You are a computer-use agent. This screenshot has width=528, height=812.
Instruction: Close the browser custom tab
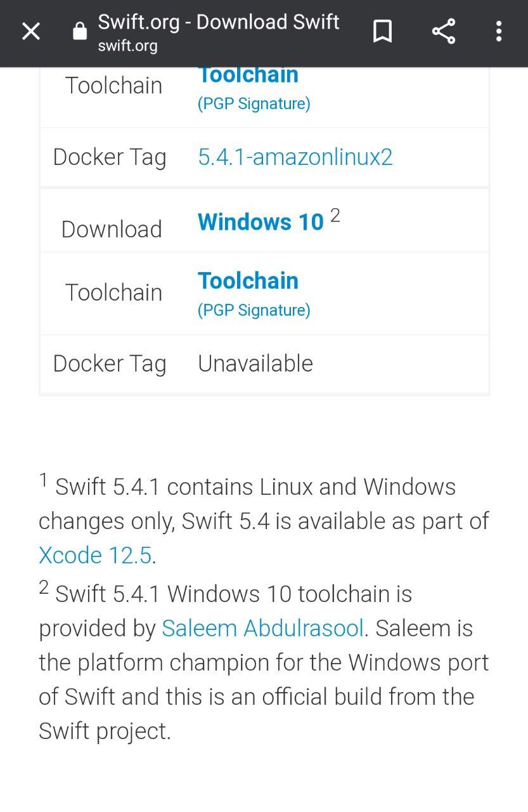click(31, 31)
